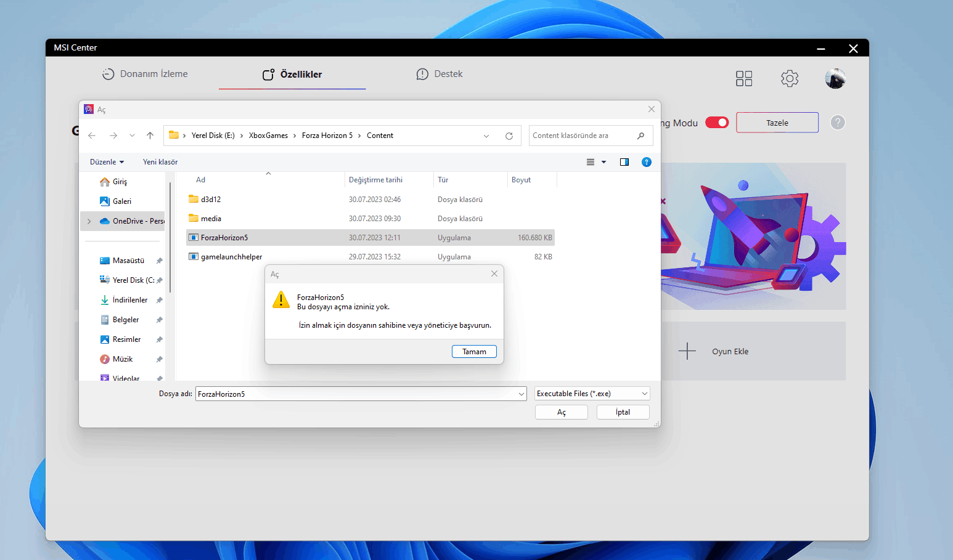The width and height of the screenshot is (953, 560).
Task: Open Yerel Disk (C:) in navigation pane
Action: [x=127, y=280]
